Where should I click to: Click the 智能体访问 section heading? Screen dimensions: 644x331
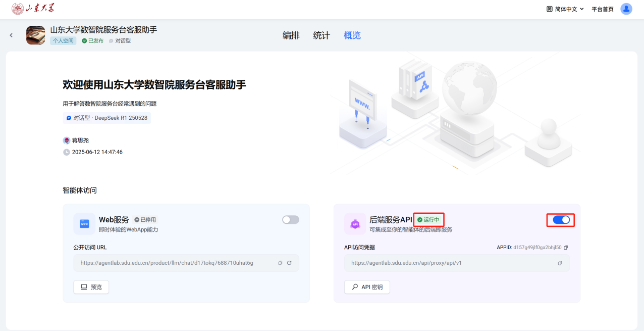tap(80, 191)
